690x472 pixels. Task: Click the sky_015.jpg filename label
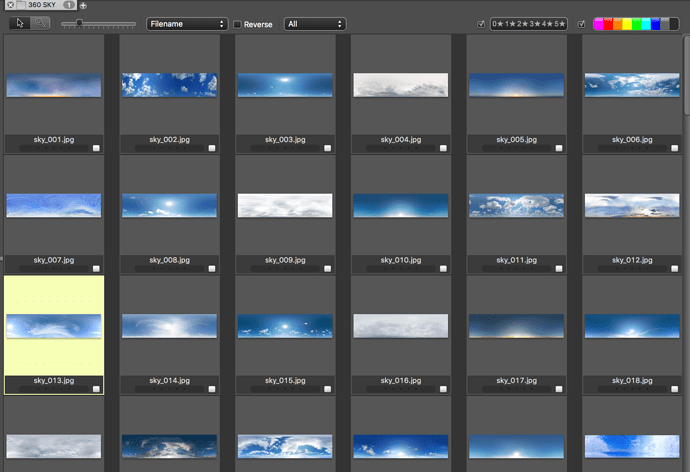(285, 381)
